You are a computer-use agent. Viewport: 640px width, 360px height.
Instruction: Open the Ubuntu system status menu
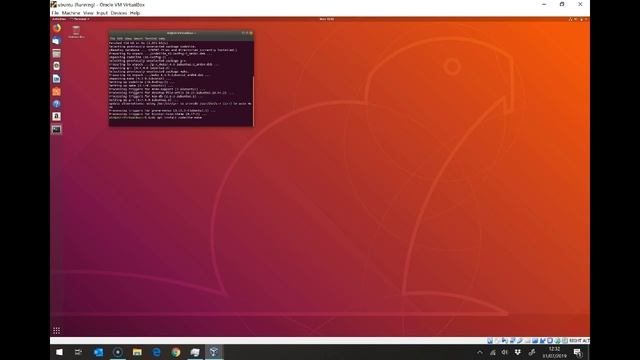tap(579, 19)
